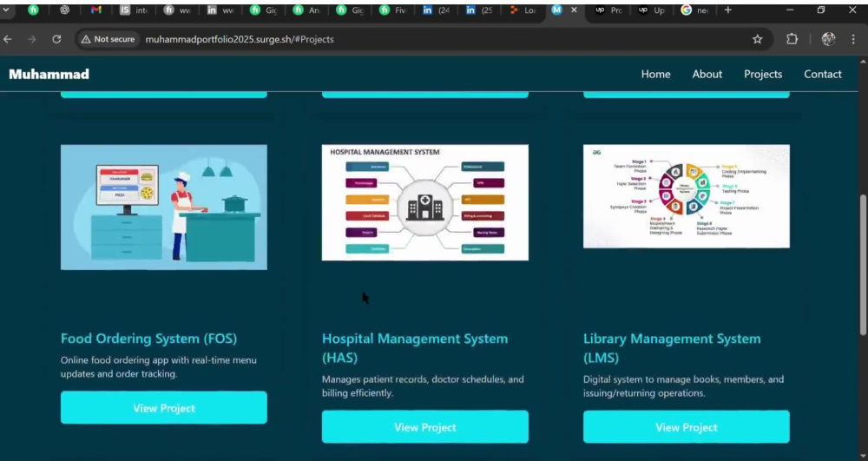Go forward to next page
This screenshot has height=461, width=868.
click(31, 39)
